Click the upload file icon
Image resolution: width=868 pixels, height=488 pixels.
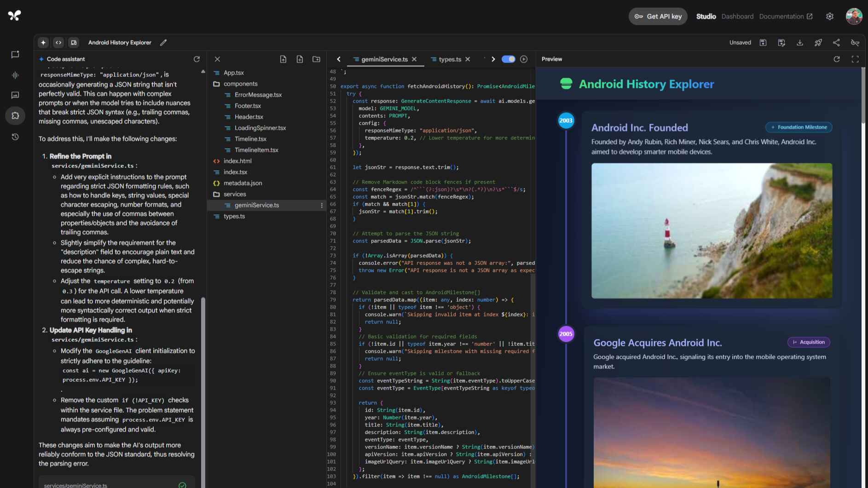(283, 59)
